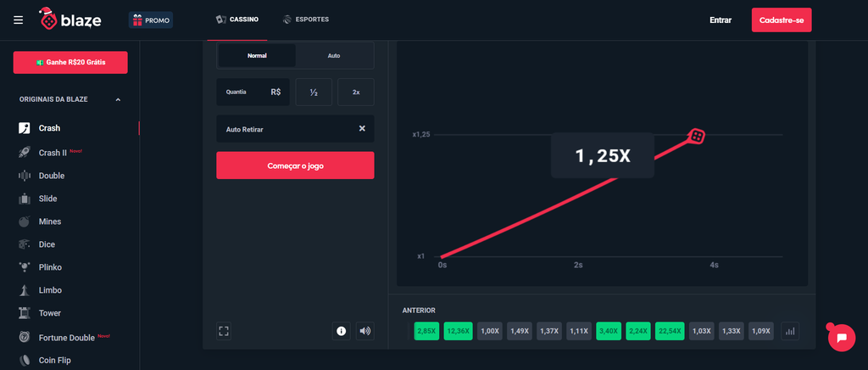This screenshot has height=370, width=868.
Task: Click the Blaze logo
Action: pos(70,20)
